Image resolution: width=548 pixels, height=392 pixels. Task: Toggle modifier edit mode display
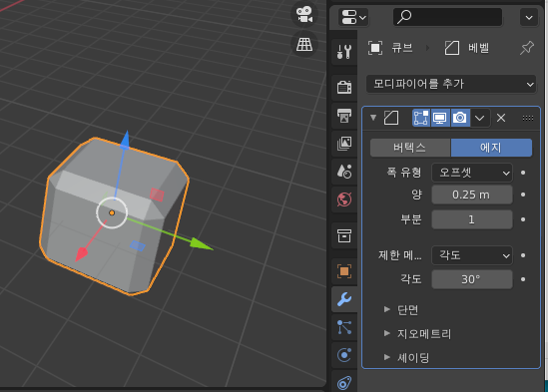coord(421,118)
